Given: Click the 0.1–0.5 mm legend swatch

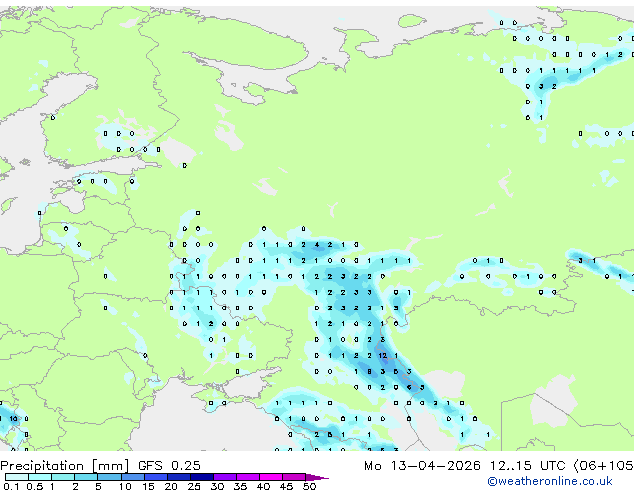Looking at the screenshot, I should [x=17, y=477].
